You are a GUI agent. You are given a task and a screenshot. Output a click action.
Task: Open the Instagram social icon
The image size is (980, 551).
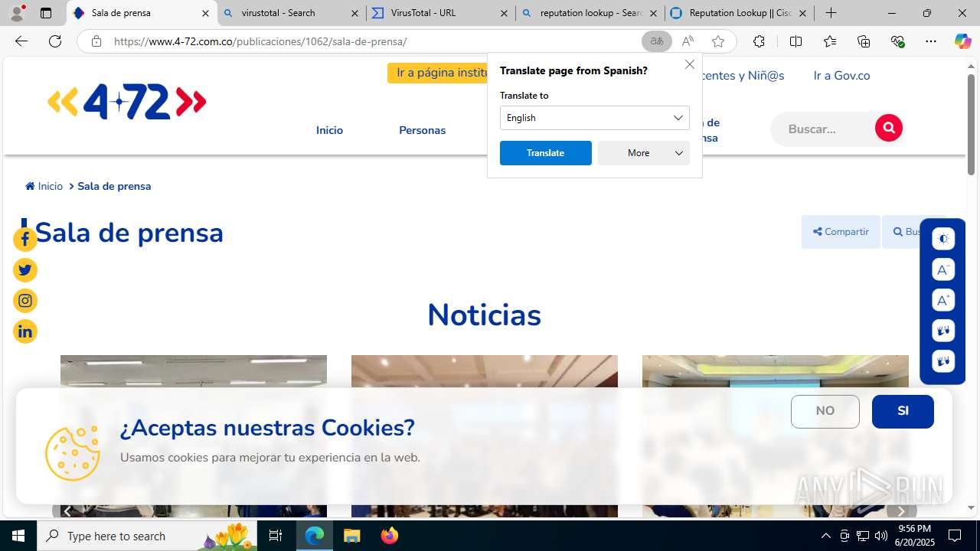(25, 301)
